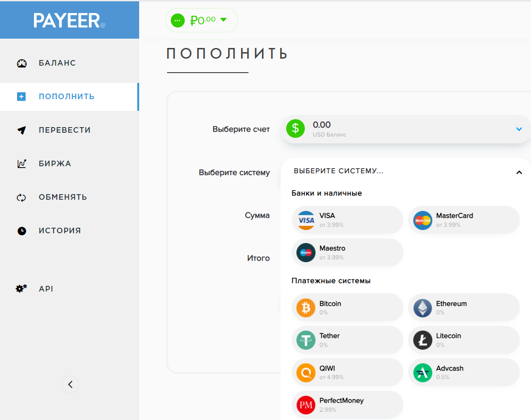Select the MasterCard payment option
This screenshot has width=531, height=420.
[x=464, y=220]
